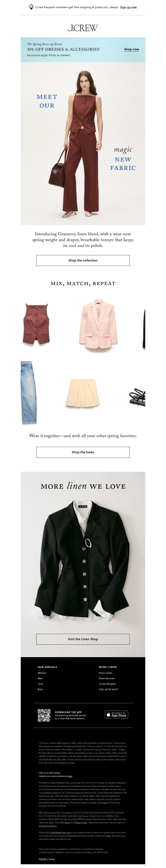Go to Men under New Arrivals
The height and width of the screenshot is (868, 166).
point(40,678)
